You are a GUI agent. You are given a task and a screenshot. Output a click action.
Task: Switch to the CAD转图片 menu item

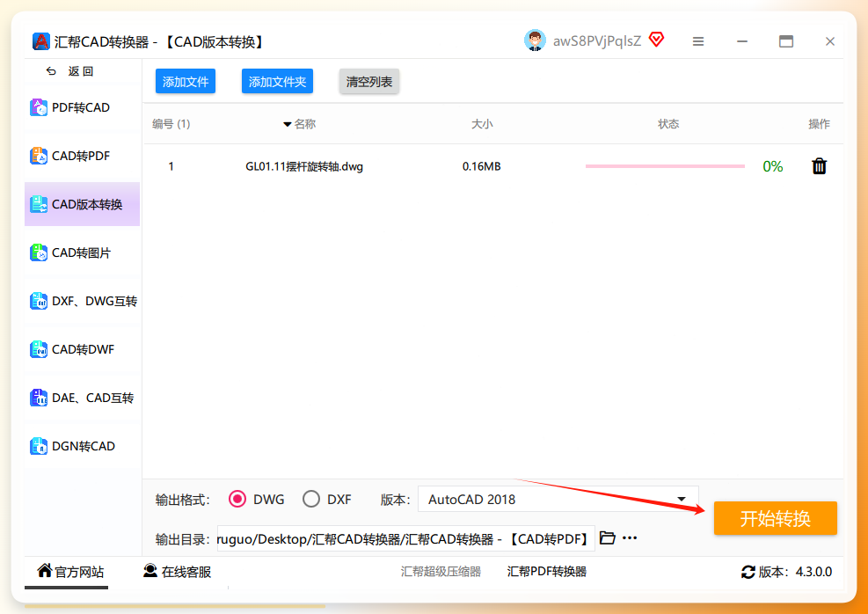pyautogui.click(x=82, y=253)
